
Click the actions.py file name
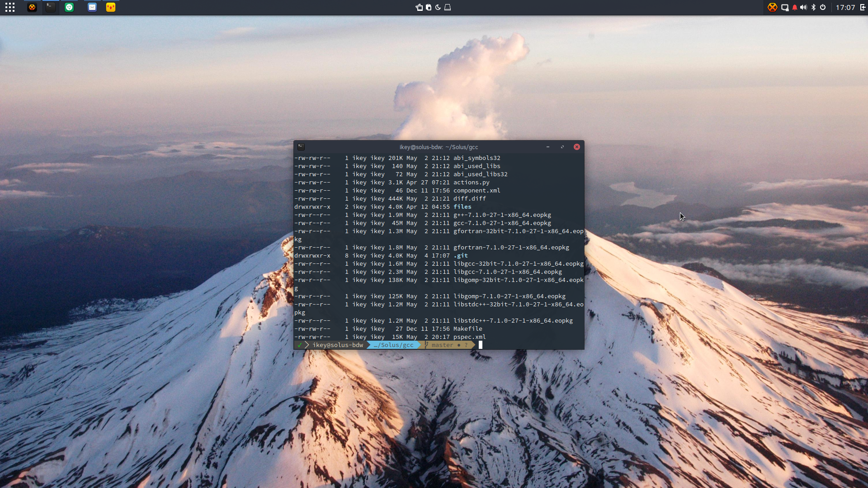(x=472, y=183)
